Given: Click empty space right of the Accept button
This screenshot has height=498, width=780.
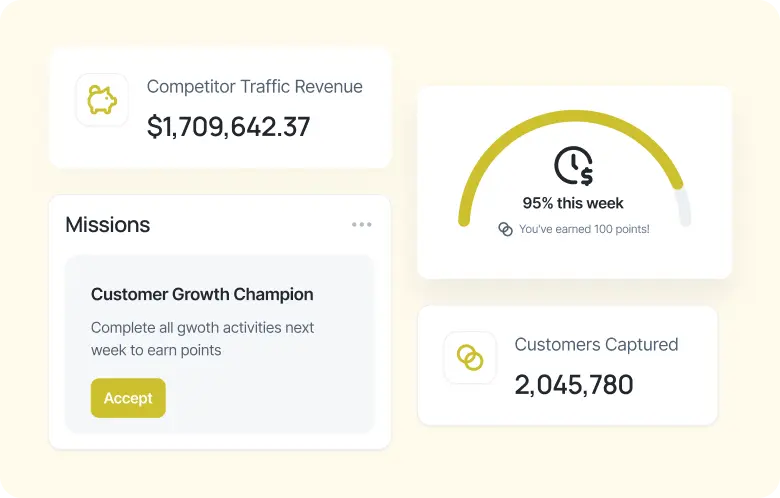Looking at the screenshot, I should (x=270, y=398).
